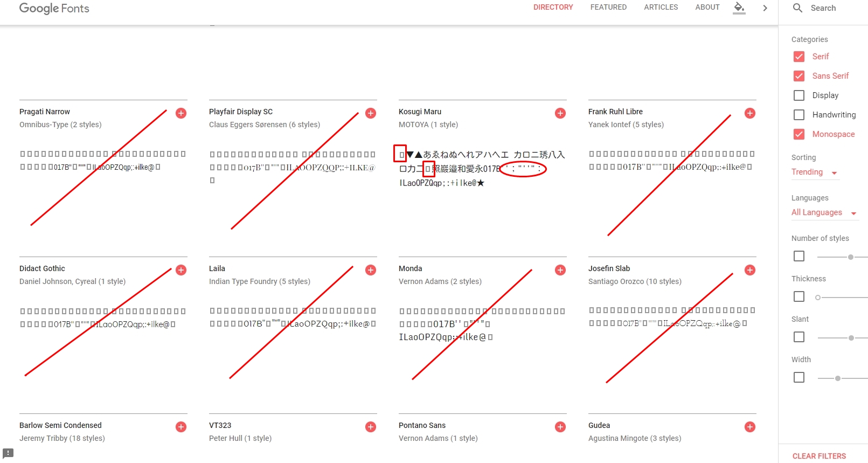This screenshot has width=868, height=463.
Task: Add Pontano Sans font to selection
Action: (x=560, y=427)
